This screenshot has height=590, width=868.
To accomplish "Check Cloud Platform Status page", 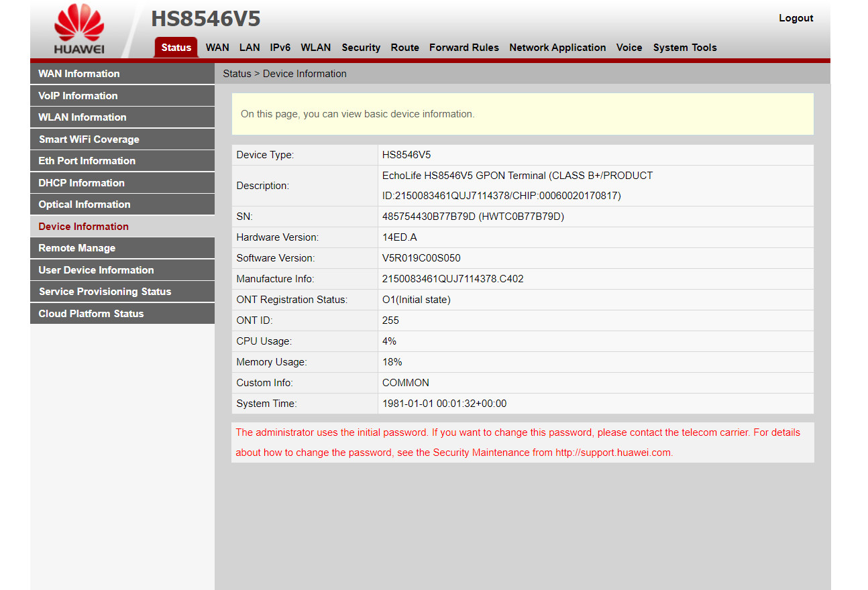I will (x=91, y=314).
